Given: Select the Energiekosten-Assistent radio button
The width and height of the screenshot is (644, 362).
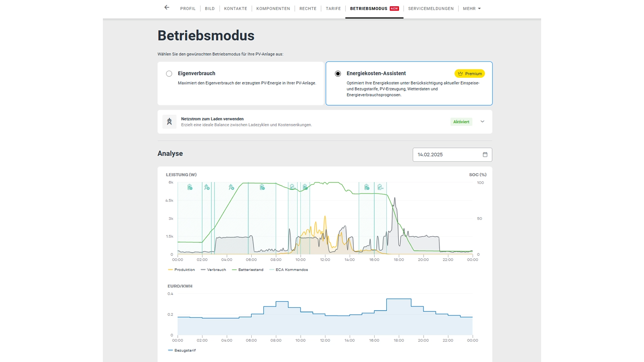Looking at the screenshot, I should 338,74.
